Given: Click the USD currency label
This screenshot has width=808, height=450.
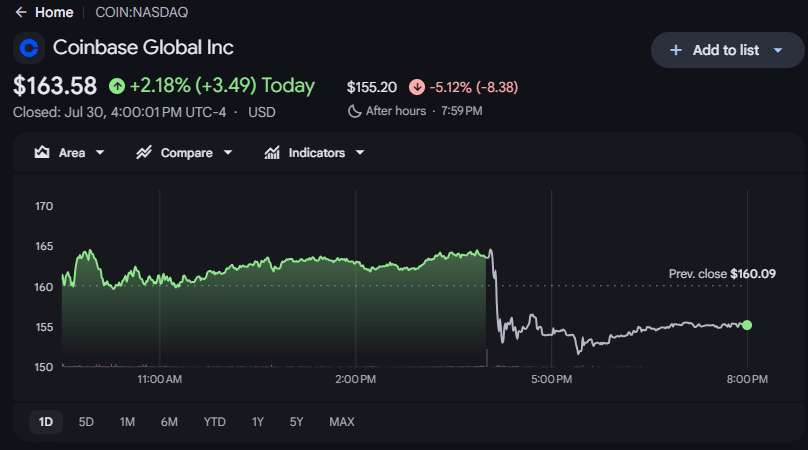Looking at the screenshot, I should coord(262,112).
